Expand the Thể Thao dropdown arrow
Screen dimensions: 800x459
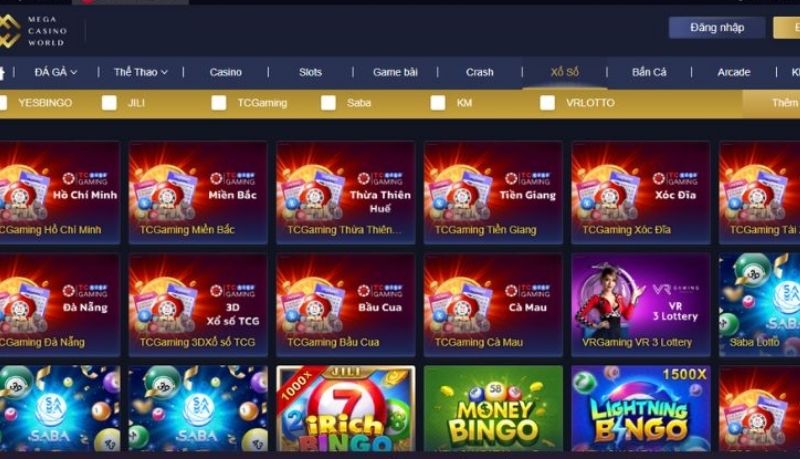(164, 72)
